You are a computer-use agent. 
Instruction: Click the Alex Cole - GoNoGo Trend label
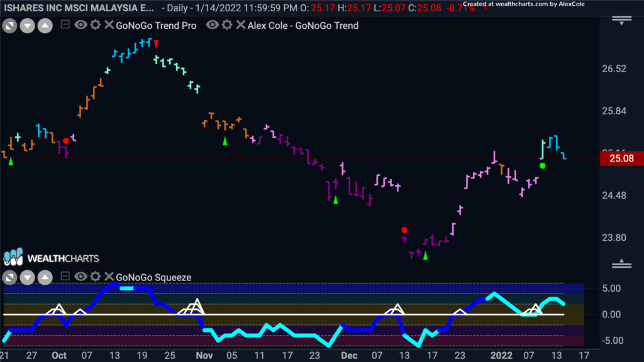click(303, 25)
